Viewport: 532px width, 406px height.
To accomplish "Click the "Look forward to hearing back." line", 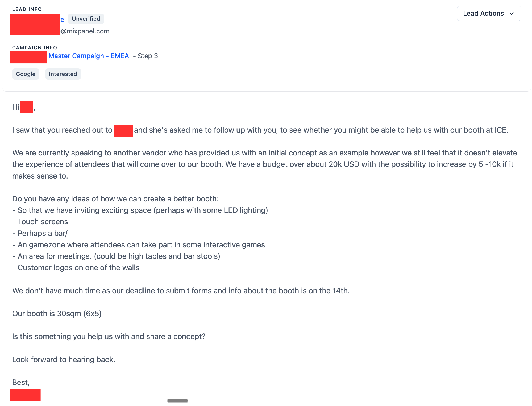I will pyautogui.click(x=64, y=360).
